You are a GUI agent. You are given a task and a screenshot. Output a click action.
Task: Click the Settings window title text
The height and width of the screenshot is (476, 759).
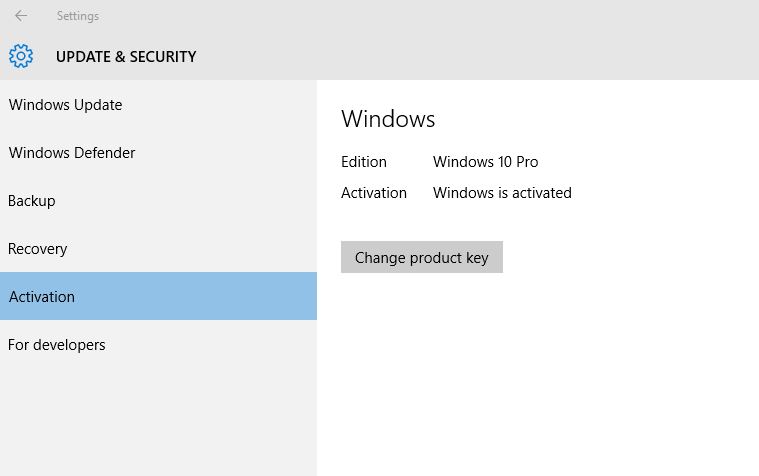tap(77, 16)
